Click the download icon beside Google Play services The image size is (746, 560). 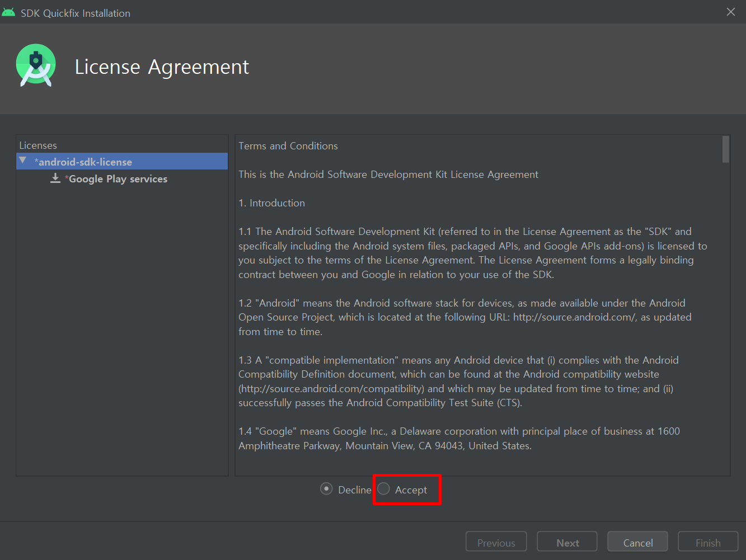pos(55,178)
